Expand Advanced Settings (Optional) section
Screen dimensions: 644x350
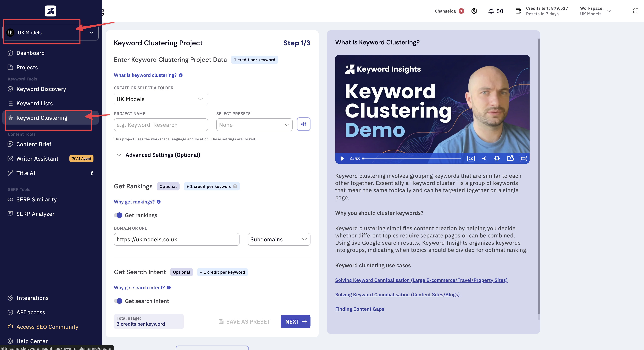pyautogui.click(x=163, y=155)
